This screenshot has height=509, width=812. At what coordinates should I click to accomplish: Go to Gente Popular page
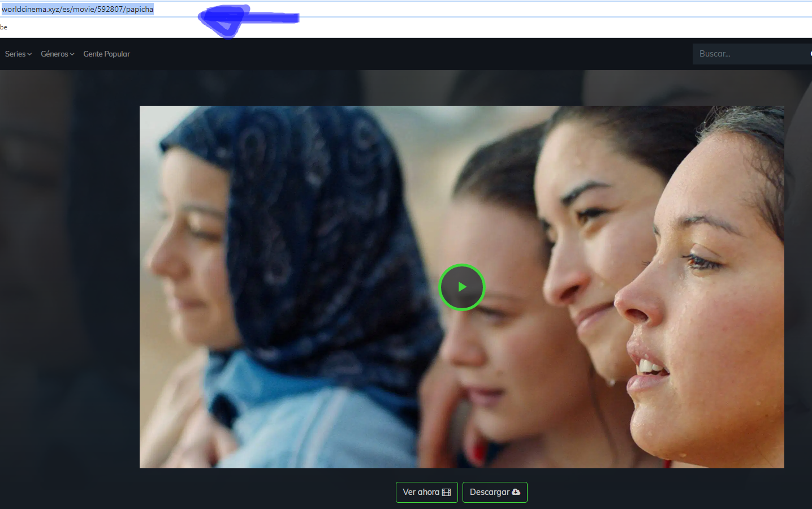click(x=107, y=54)
